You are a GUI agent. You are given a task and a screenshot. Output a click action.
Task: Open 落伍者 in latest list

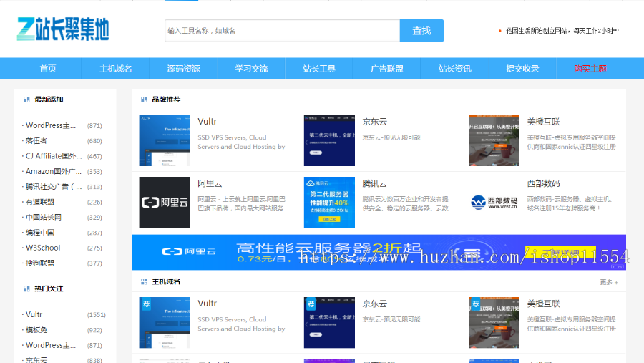(x=36, y=140)
